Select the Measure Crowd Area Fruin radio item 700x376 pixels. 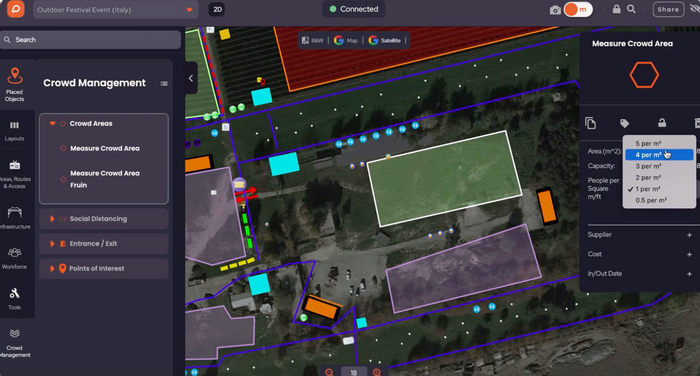pyautogui.click(x=63, y=179)
